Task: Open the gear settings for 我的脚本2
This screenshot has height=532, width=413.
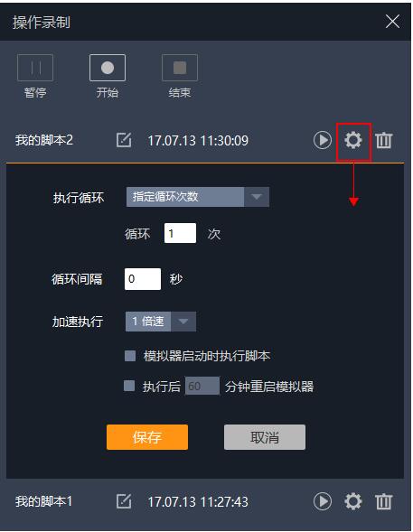Action: [353, 140]
